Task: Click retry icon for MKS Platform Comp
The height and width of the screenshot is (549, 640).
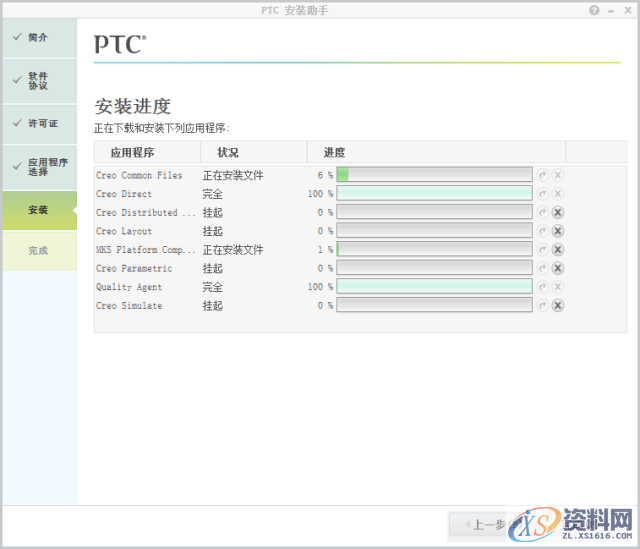Action: coord(542,249)
